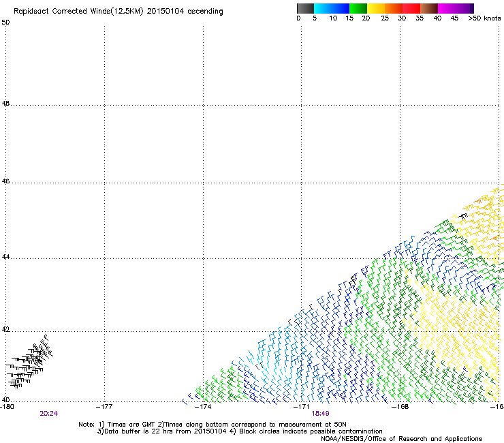Click the black wind barb cluster near -180
504x443 pixels.
click(29, 362)
